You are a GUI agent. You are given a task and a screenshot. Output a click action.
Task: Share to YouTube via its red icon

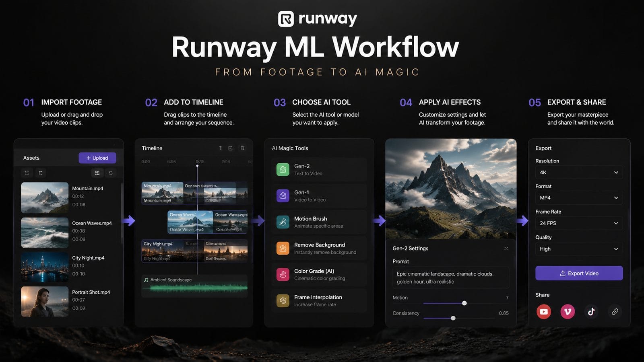click(x=544, y=312)
